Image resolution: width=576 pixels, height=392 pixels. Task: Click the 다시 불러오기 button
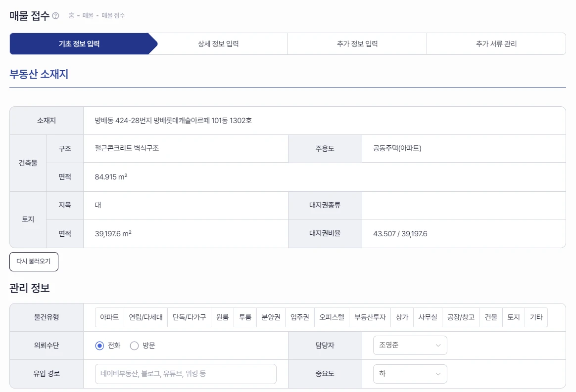tap(34, 261)
